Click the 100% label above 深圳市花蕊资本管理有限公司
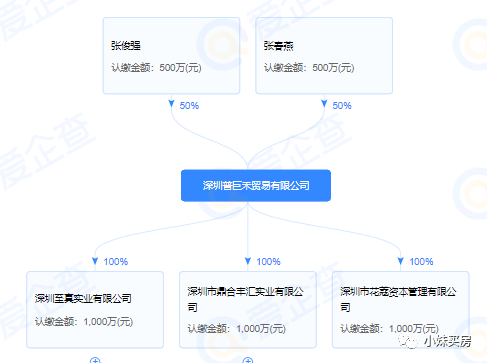Image resolution: width=487 pixels, height=363 pixels. coord(421,262)
